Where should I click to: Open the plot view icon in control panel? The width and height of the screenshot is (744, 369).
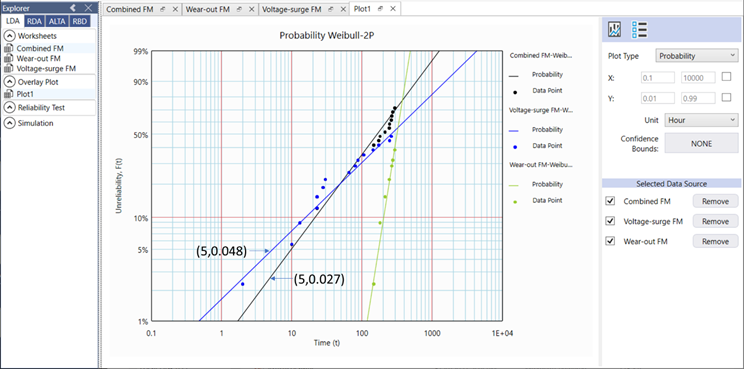(x=615, y=30)
